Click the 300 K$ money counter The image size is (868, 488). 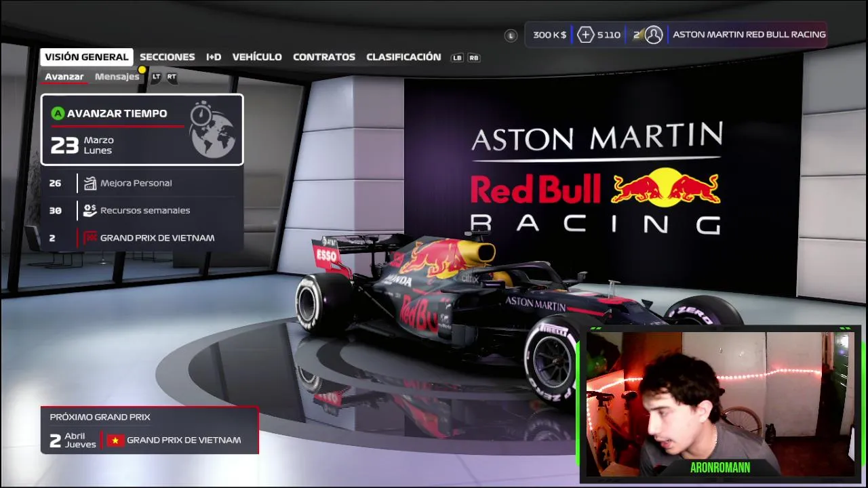[549, 35]
